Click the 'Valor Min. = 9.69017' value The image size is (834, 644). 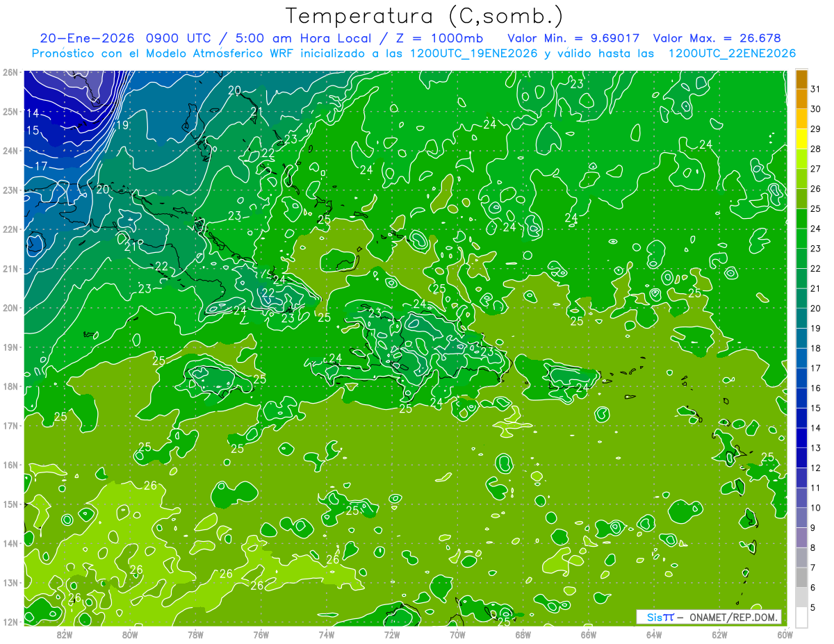573,38
